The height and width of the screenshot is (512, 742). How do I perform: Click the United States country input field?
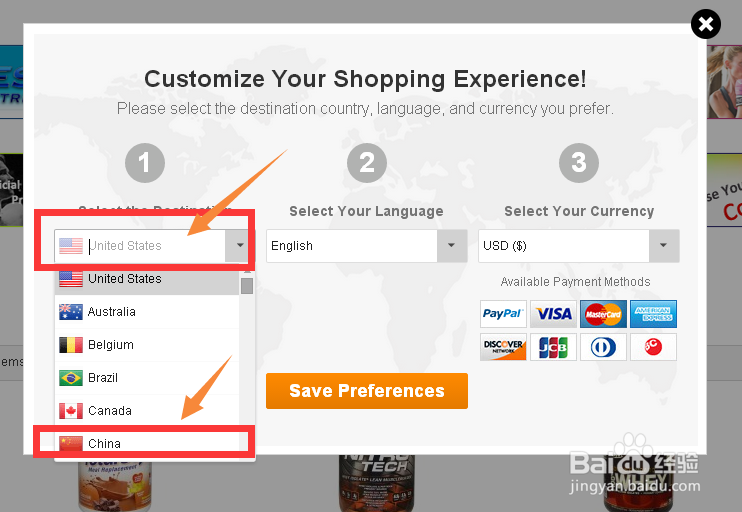pyautogui.click(x=150, y=246)
